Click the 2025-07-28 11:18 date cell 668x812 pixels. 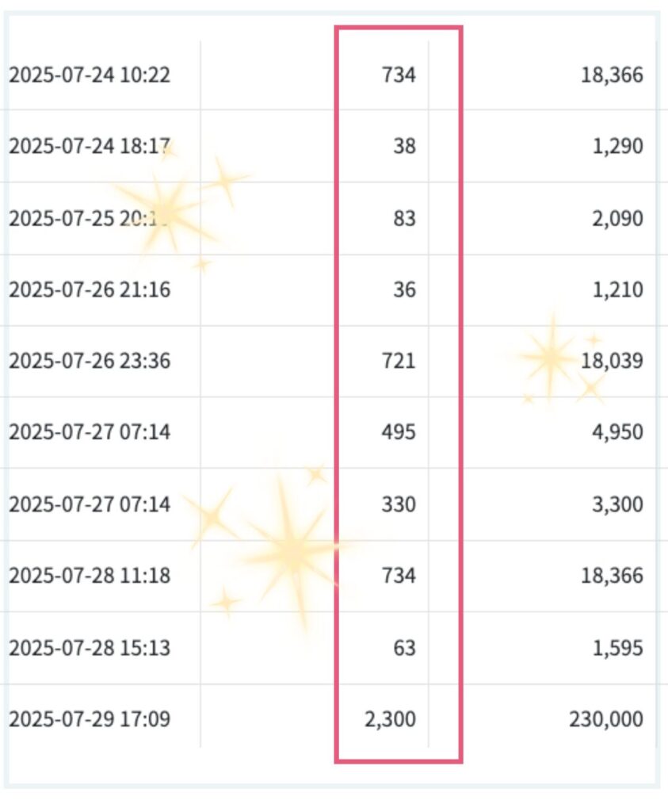pyautogui.click(x=90, y=576)
